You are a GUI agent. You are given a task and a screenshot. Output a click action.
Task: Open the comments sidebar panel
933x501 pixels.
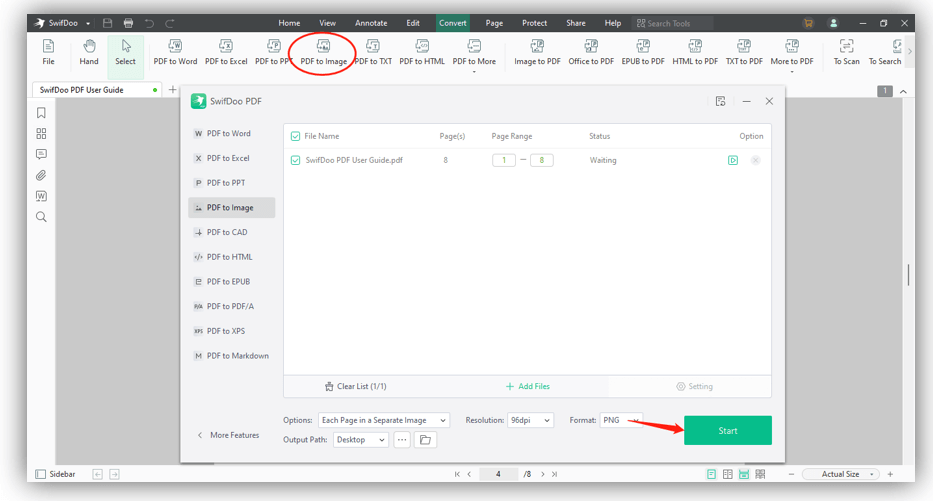coord(41,154)
